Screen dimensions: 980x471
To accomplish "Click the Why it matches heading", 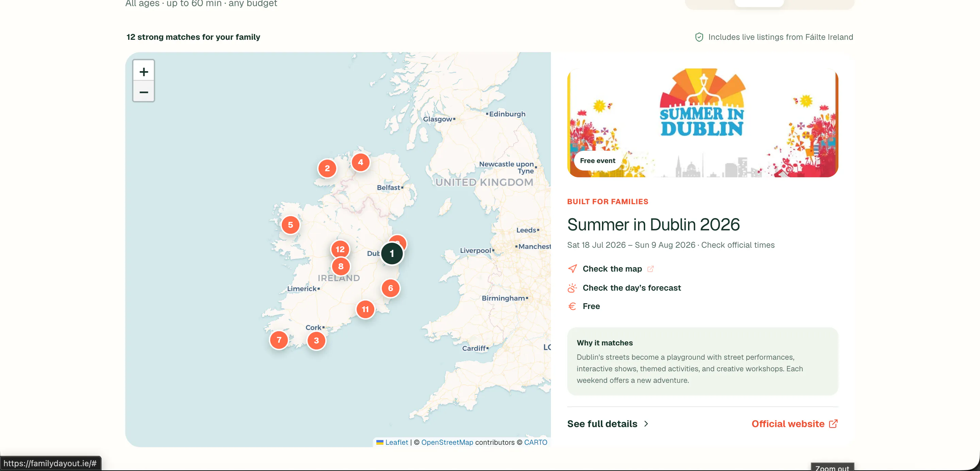I will [605, 343].
